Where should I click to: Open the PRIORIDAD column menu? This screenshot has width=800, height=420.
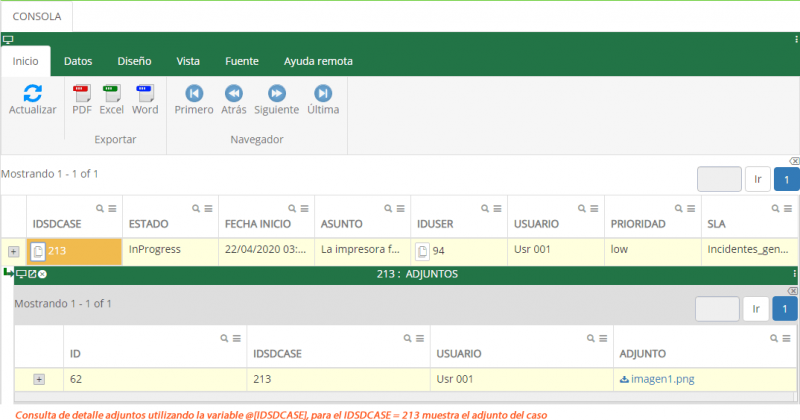coord(691,209)
